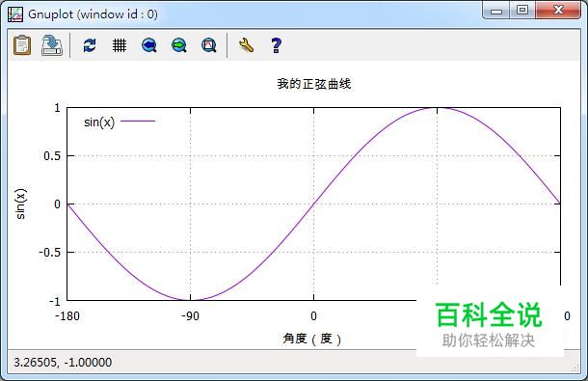Click the status bar coordinates 3.26505, -1.00000
The height and width of the screenshot is (381, 588).
point(63,363)
